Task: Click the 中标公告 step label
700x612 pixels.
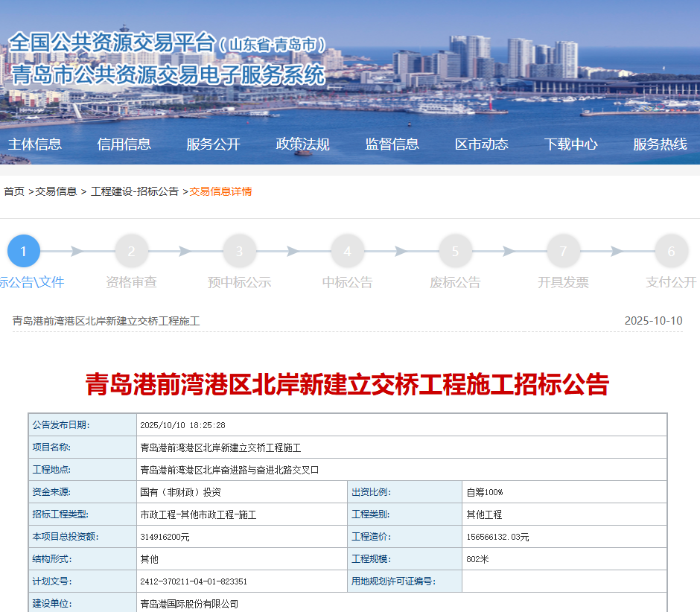Action: [x=348, y=283]
